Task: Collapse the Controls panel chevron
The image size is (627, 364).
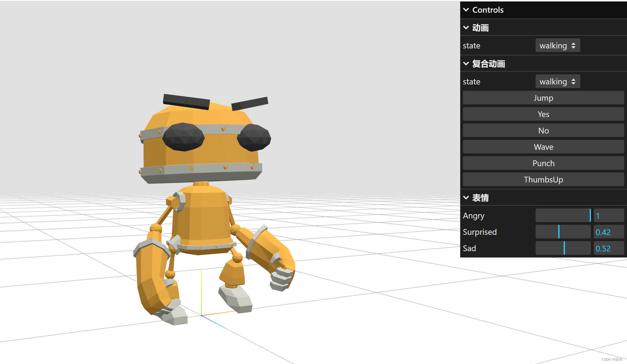Action: coord(466,10)
